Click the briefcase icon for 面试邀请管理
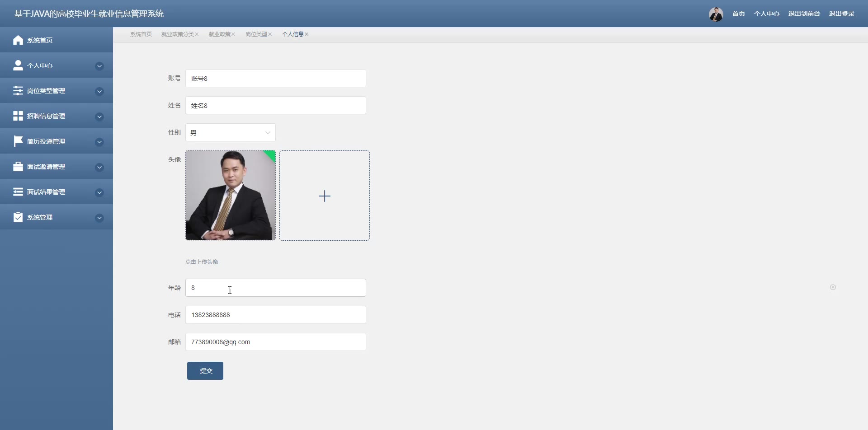Viewport: 868px width, 430px height. pyautogui.click(x=18, y=167)
